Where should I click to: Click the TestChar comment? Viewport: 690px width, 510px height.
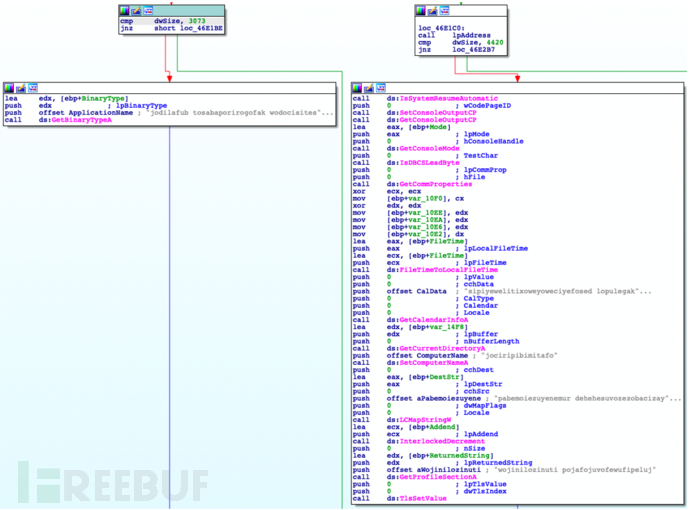coord(481,155)
